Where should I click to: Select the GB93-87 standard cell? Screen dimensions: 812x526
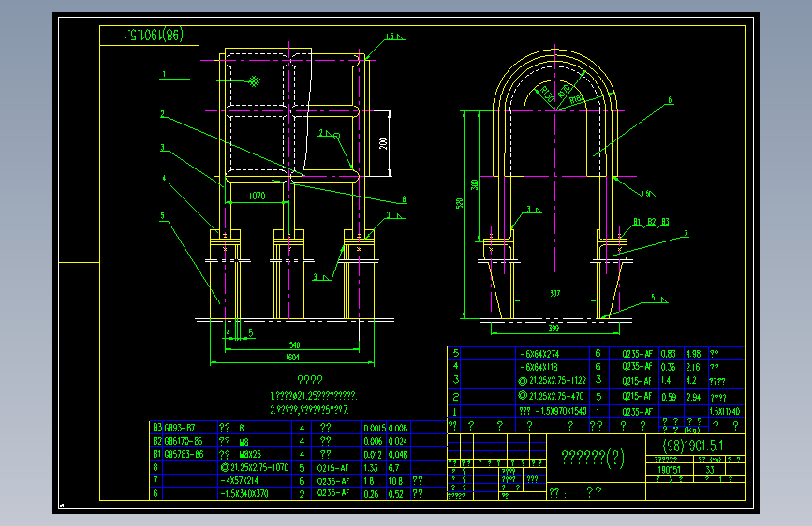(180, 428)
